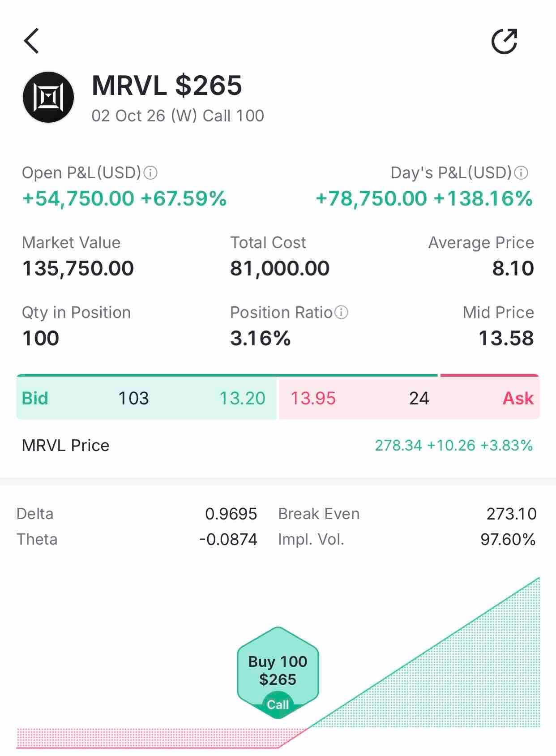556x756 pixels.
Task: Go back using the left chevron arrow
Action: click(31, 41)
